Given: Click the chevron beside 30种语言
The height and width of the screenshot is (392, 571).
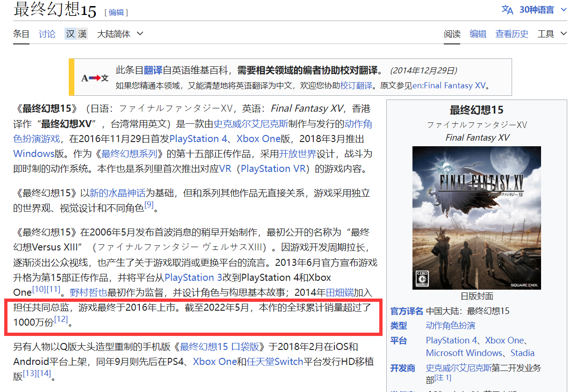Looking at the screenshot, I should (x=563, y=9).
